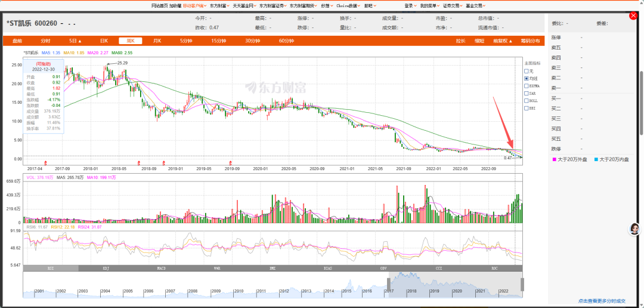Expand 基金交易 dropdown

click(x=476, y=6)
